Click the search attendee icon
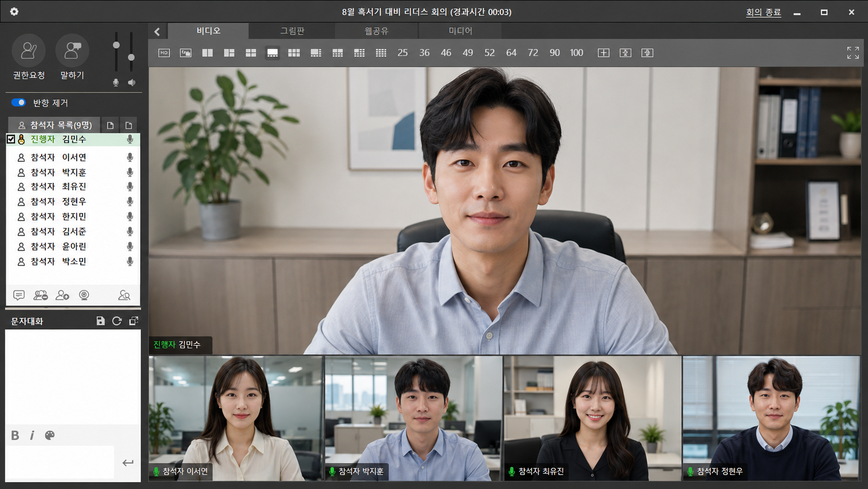 [x=124, y=295]
